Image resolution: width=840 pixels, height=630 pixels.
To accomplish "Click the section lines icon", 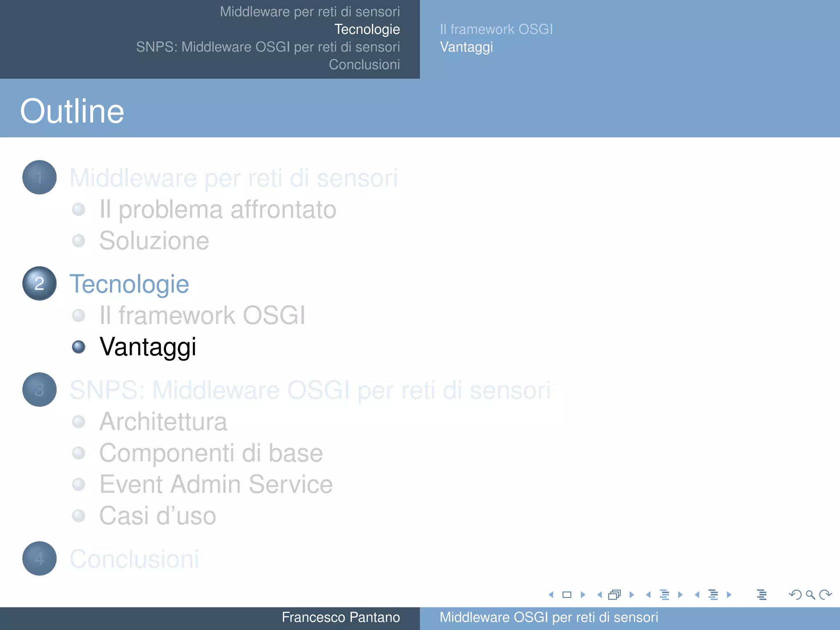I will pyautogui.click(x=713, y=594).
